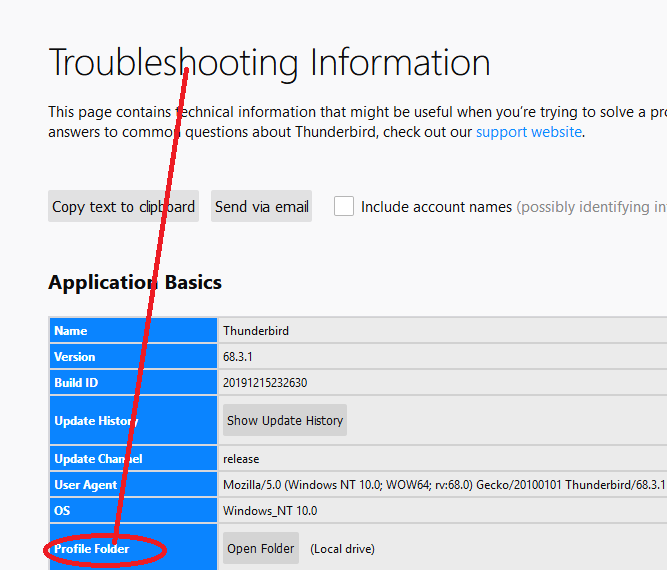
Task: Open the support website link
Action: point(529,132)
